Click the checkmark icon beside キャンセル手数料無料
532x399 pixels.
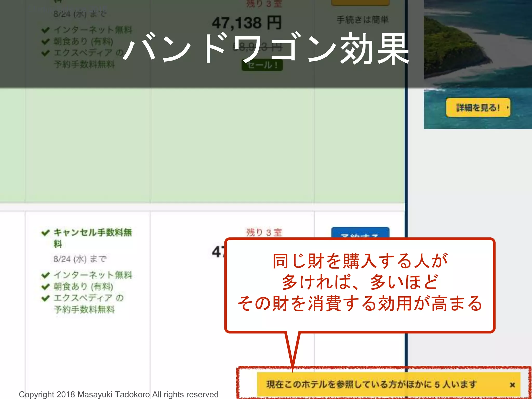point(45,232)
